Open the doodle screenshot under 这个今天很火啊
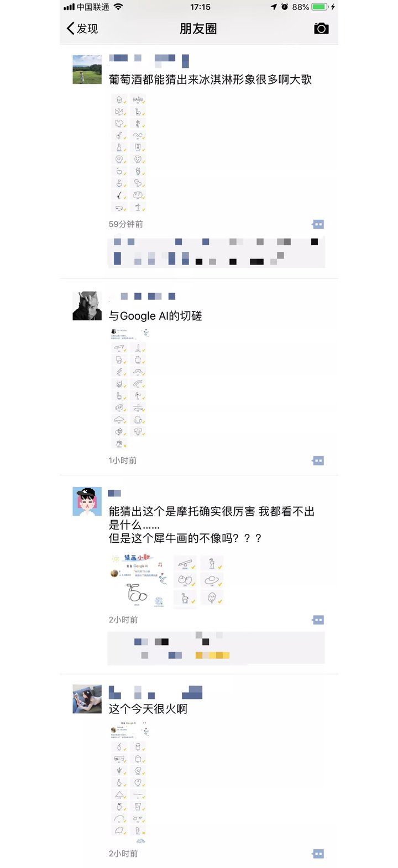The image size is (398, 868). 130,782
